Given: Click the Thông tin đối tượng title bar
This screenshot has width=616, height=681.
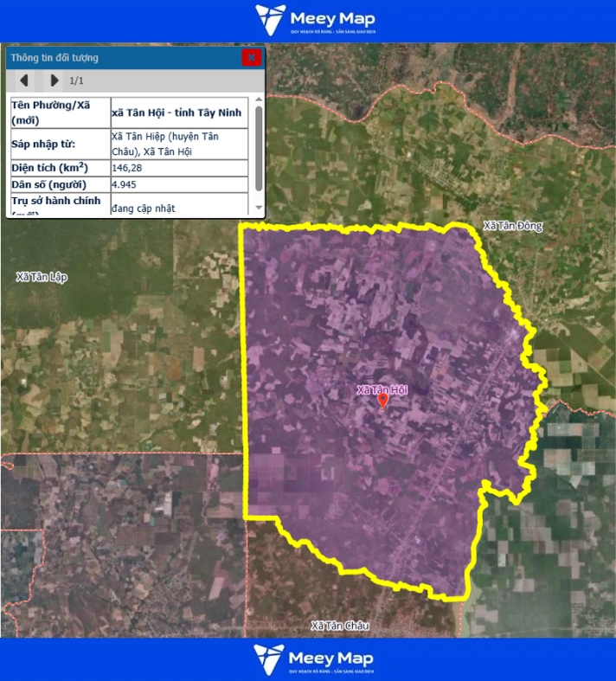Looking at the screenshot, I should pos(121,58).
